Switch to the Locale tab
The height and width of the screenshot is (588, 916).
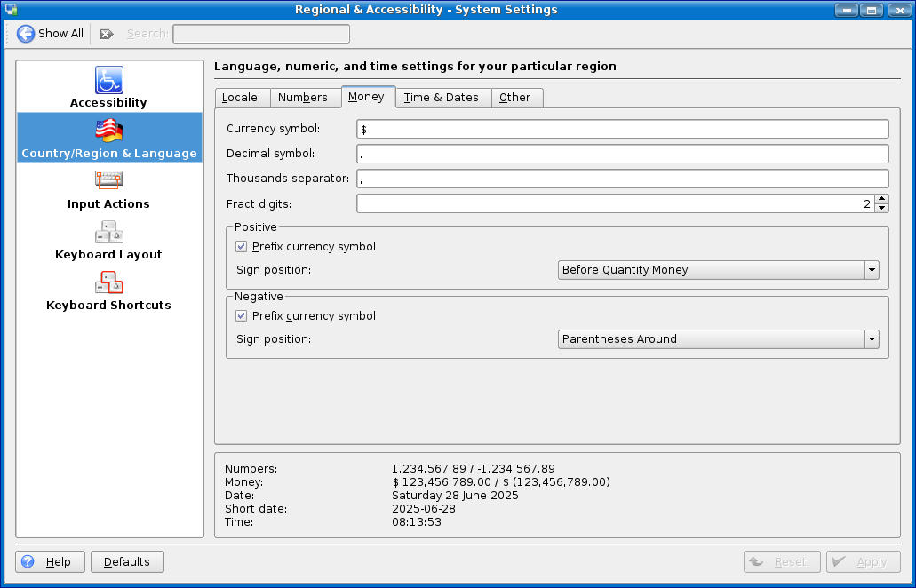point(240,98)
